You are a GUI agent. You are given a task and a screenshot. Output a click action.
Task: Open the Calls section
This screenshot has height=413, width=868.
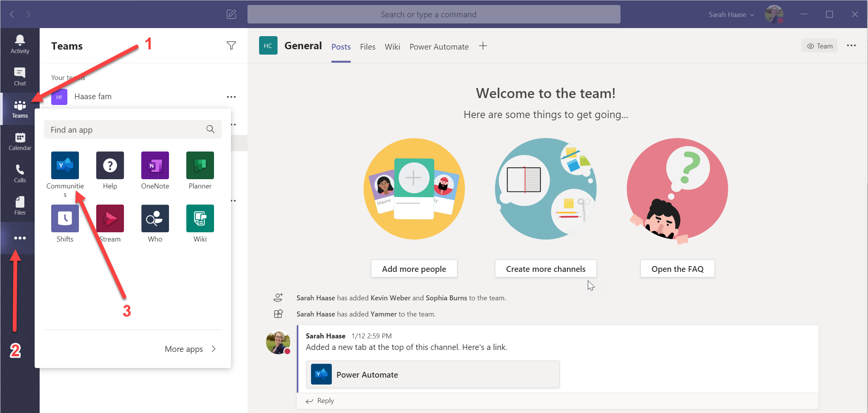[19, 173]
